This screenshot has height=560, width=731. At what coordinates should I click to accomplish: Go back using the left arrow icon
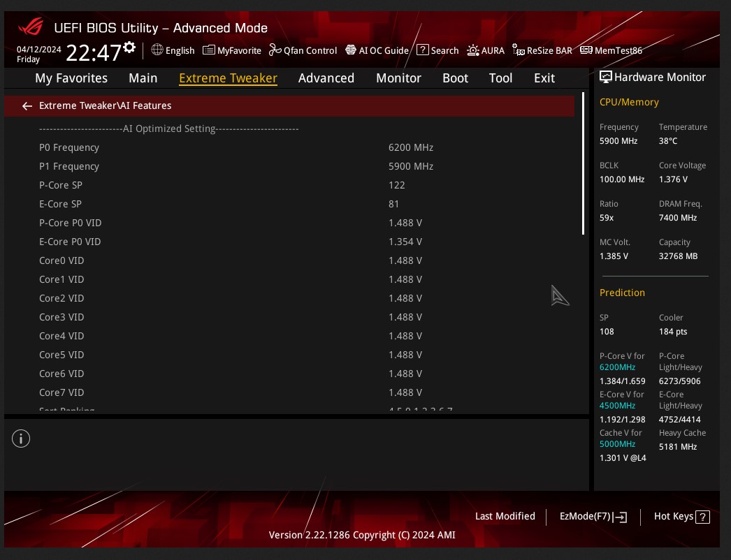tap(27, 106)
